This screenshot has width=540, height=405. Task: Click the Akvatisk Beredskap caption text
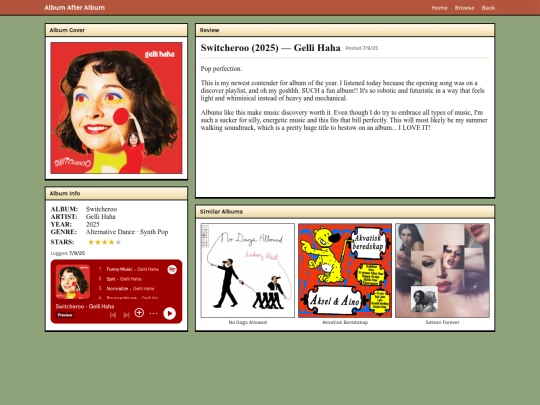coord(345,322)
